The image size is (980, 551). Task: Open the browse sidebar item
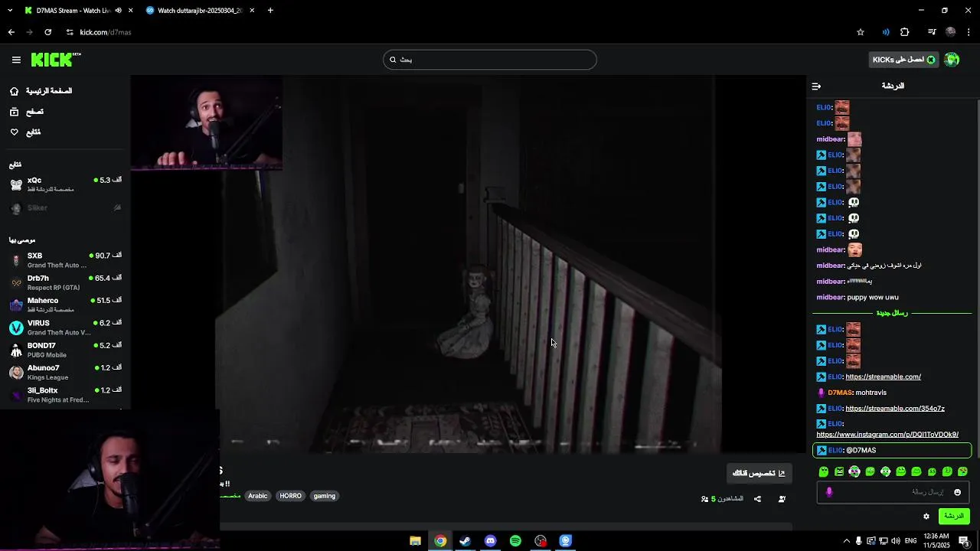27,112
